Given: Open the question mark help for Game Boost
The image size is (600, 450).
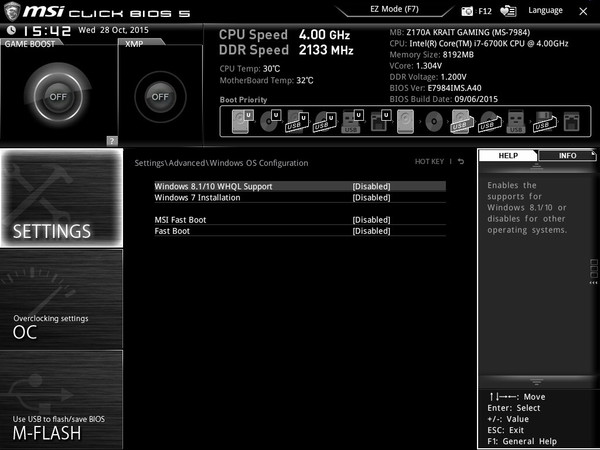Looking at the screenshot, I should (x=112, y=141).
